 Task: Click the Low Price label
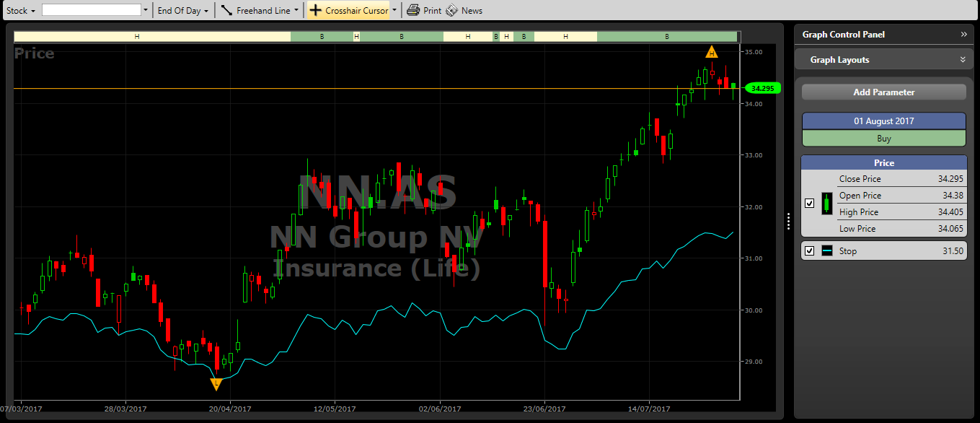(857, 229)
